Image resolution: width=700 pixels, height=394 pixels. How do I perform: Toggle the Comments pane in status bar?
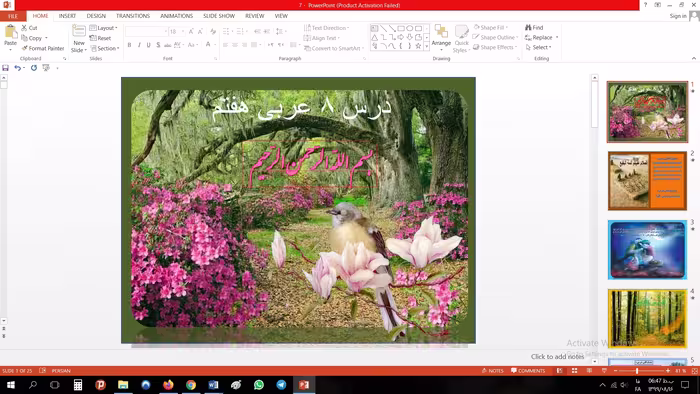[528, 371]
